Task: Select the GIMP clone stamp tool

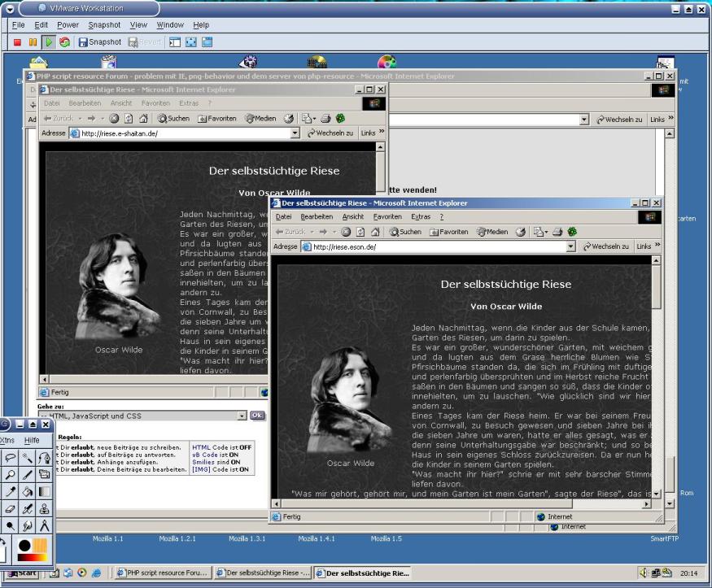Action: [44, 508]
